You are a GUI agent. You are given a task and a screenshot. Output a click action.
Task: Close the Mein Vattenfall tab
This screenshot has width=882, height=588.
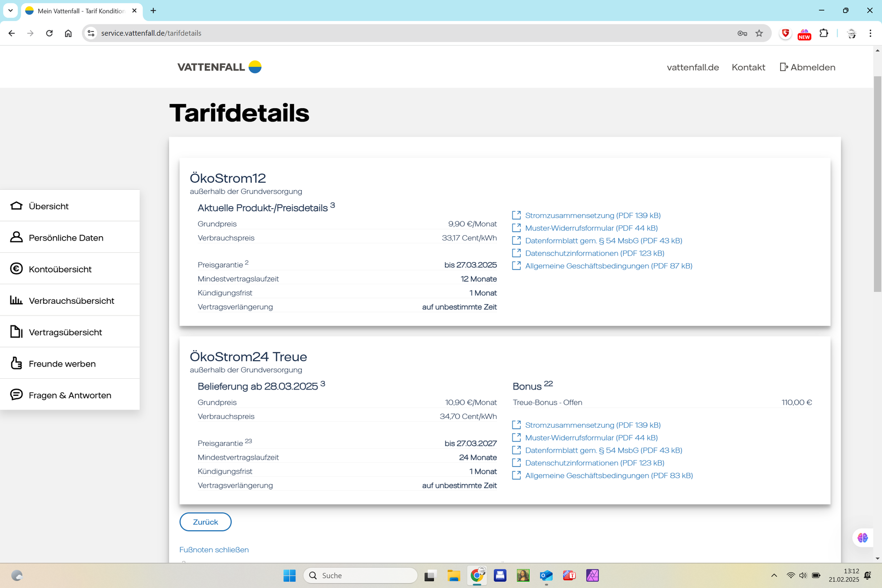[x=134, y=10]
